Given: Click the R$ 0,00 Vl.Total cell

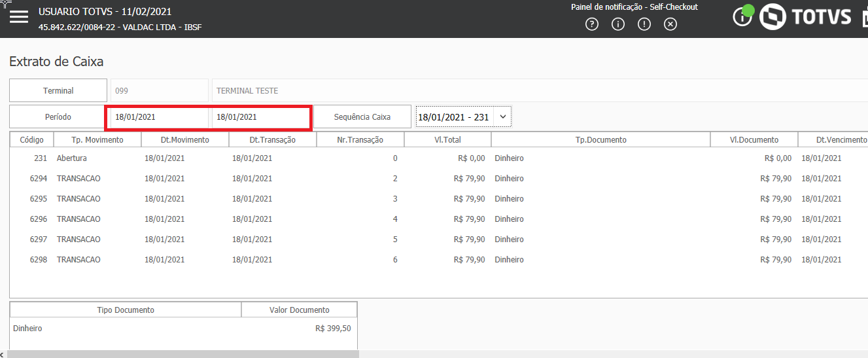Looking at the screenshot, I should 472,158.
